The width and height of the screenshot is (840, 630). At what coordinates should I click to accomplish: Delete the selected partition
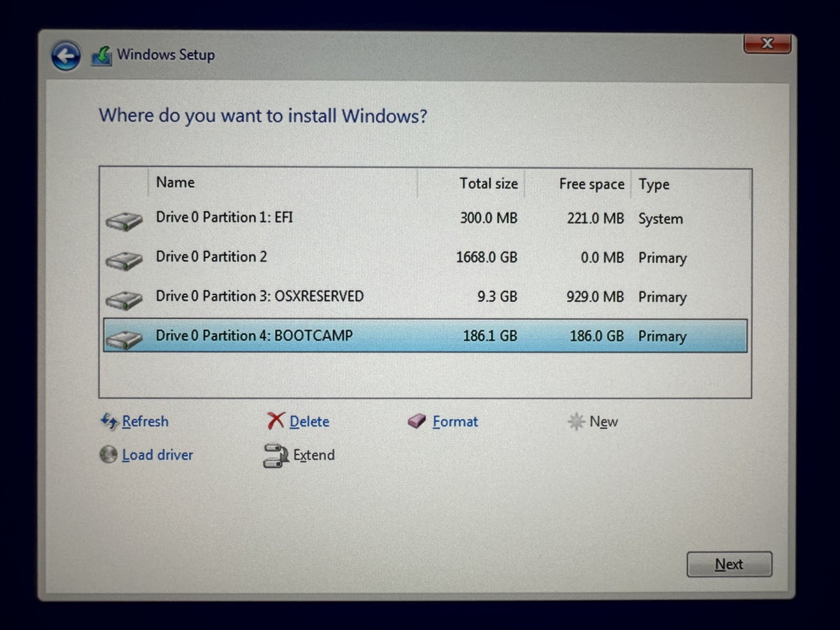pos(309,422)
